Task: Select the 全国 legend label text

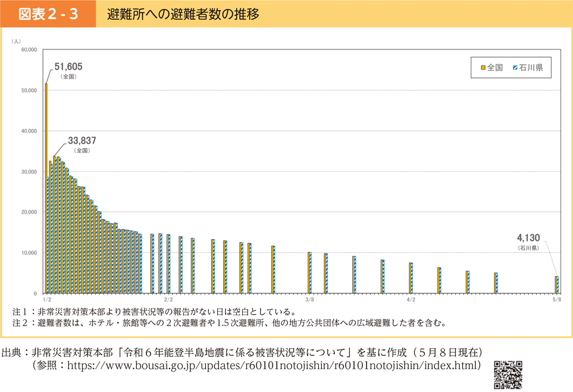Action: point(495,68)
